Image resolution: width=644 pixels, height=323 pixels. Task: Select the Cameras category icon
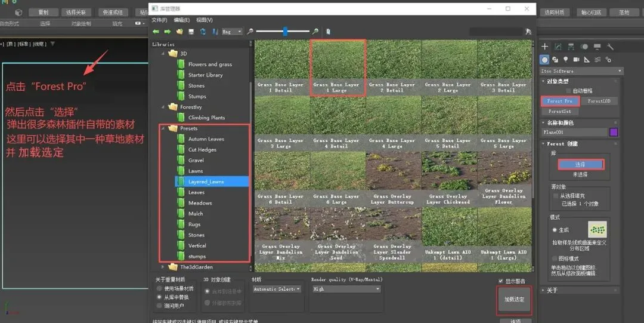(576, 60)
